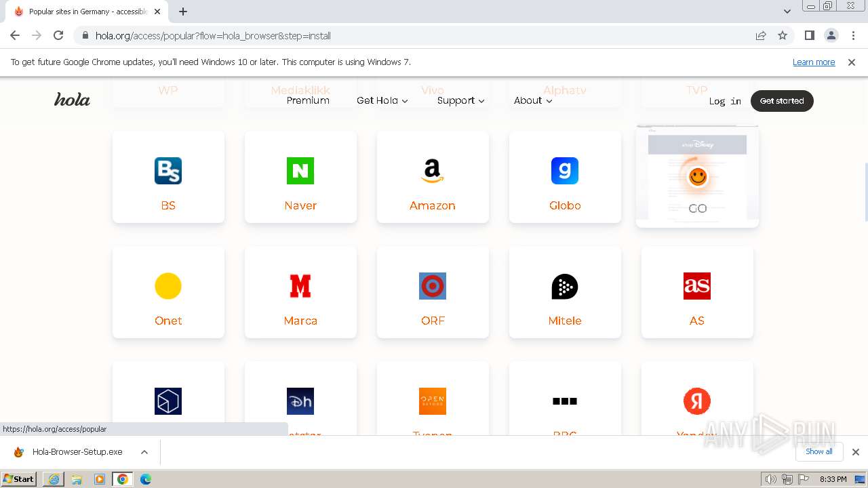Click the hola logo
The width and height of the screenshot is (868, 488).
point(72,100)
